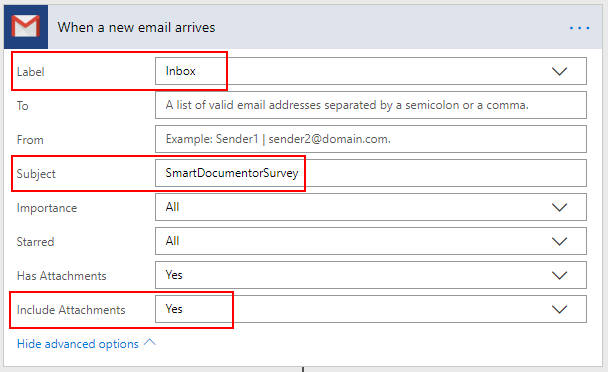Click the Yes value in Has Attachments
Screen dimensions: 608x372
point(174,275)
